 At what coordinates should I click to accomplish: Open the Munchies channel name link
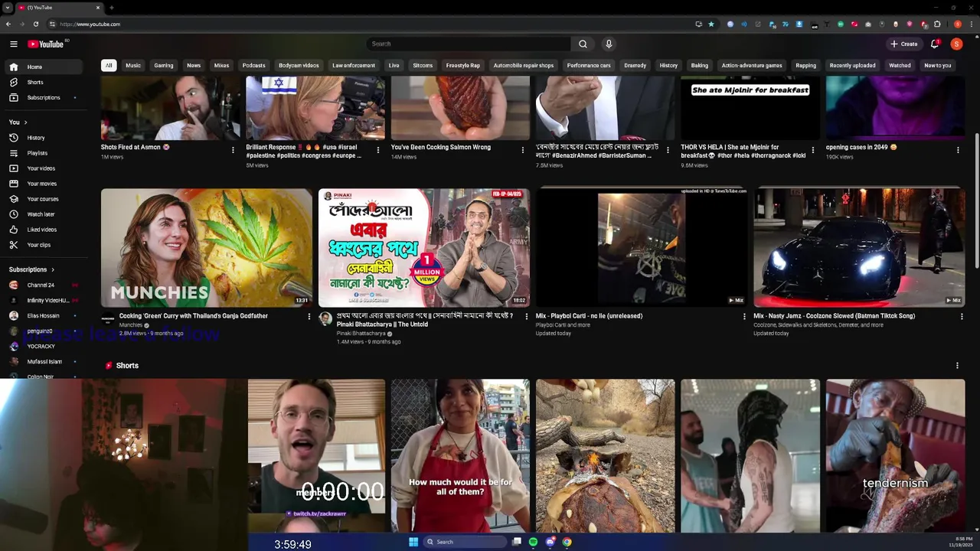tap(131, 325)
